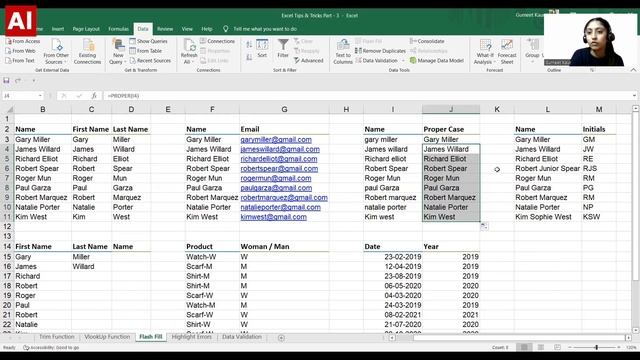Switch to Page Break Preview
The image size is (640, 360).
tap(557, 347)
